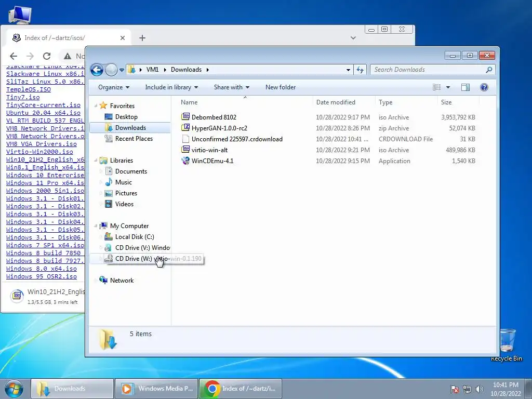Open Local Disk (C:)
This screenshot has height=399, width=532.
[135, 237]
